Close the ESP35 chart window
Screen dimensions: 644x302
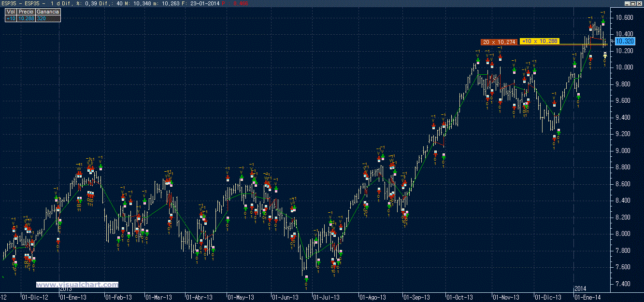(639, 3)
